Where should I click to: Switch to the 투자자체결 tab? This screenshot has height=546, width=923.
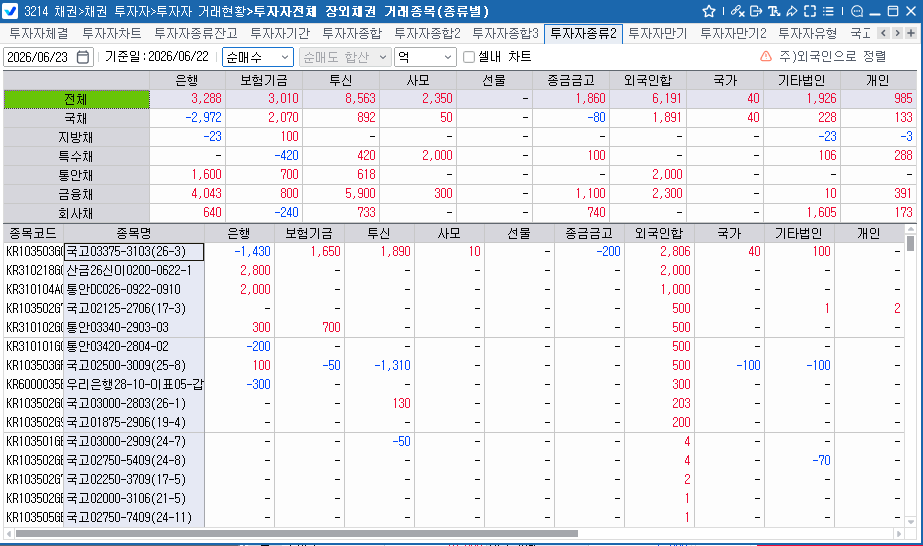(x=39, y=34)
